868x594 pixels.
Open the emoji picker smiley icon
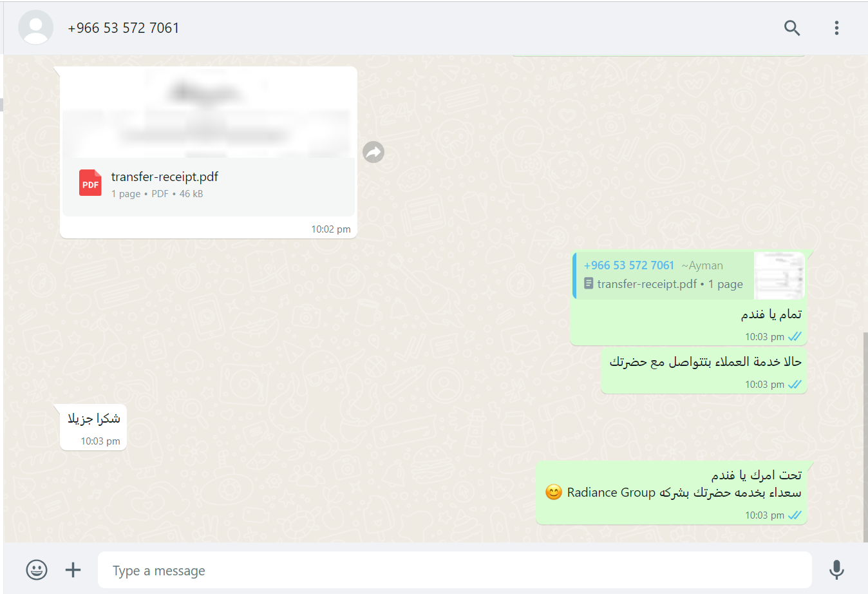point(37,570)
